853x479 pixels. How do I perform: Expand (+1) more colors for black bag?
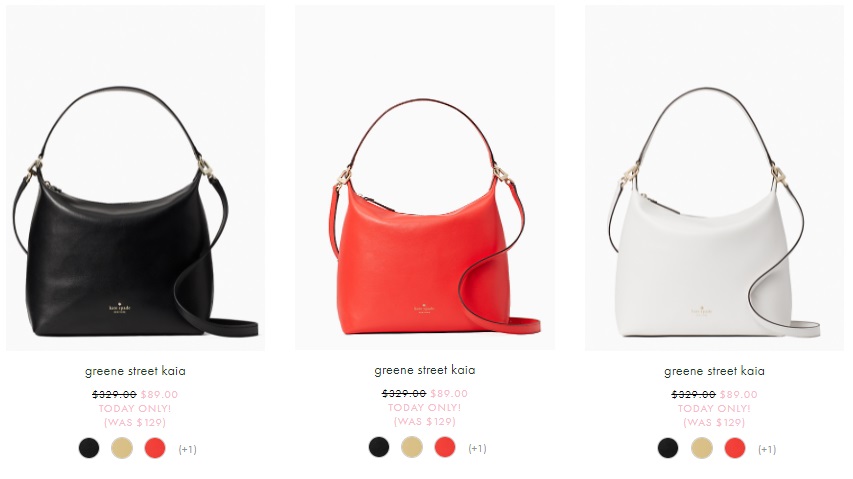(188, 449)
